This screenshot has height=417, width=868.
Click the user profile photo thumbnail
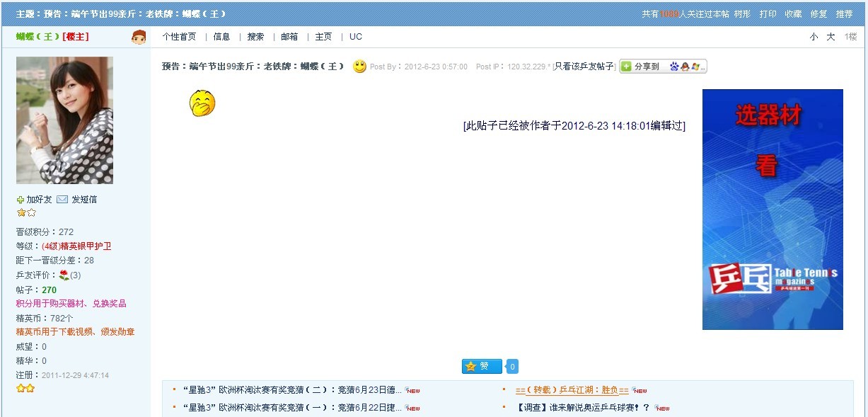tap(64, 120)
